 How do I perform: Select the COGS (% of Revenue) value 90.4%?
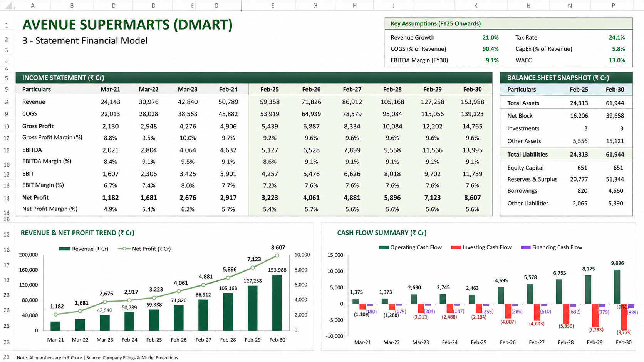(x=490, y=49)
